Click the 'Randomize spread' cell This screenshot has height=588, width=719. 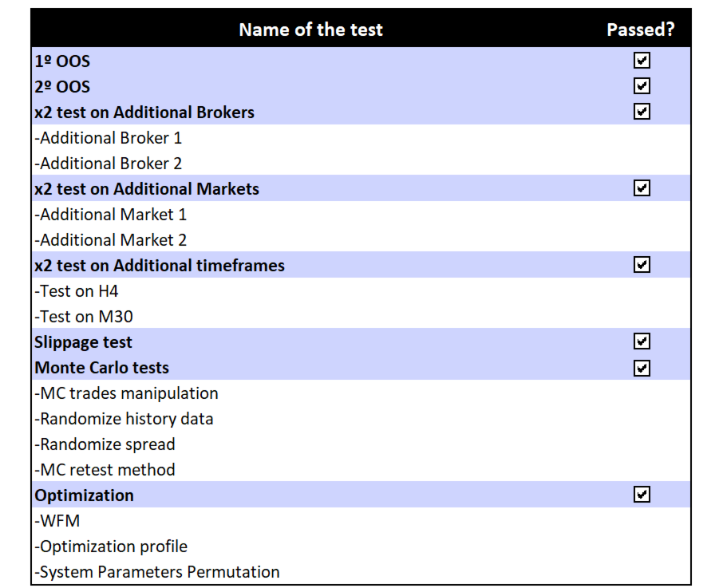105,444
